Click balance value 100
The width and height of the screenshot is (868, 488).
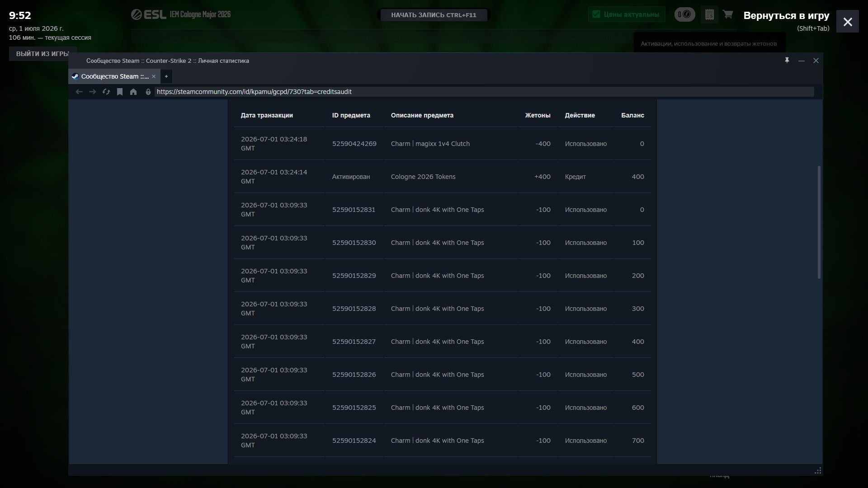click(x=638, y=243)
